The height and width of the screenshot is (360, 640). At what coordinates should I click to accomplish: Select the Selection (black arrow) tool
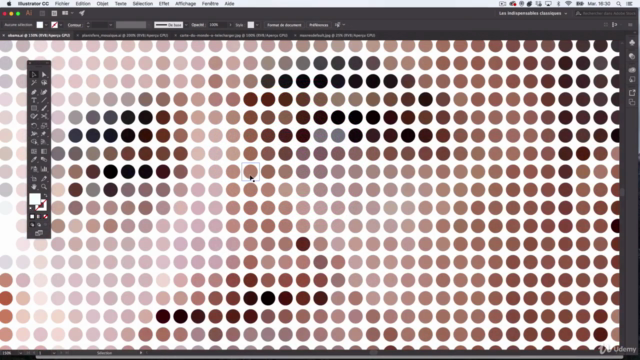click(34, 74)
